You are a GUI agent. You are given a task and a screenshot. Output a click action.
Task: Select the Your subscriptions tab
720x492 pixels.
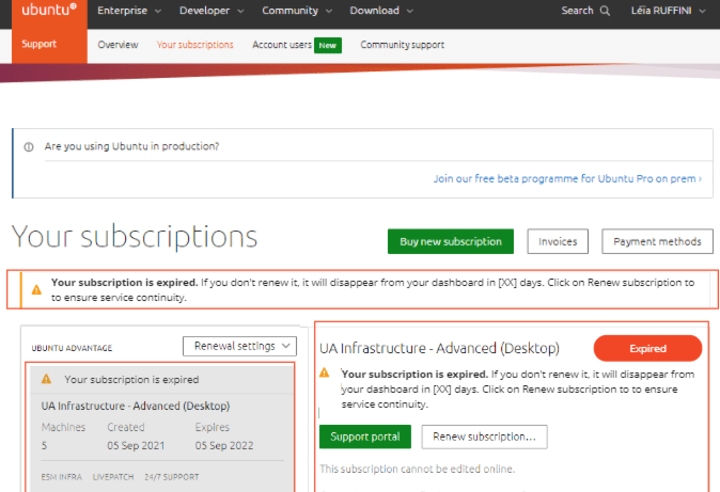(195, 45)
